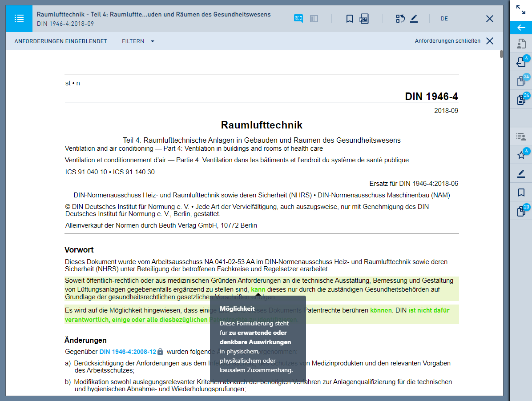
Task: Open the dark sidebar documents icon with badge 34
Action: pos(522,99)
